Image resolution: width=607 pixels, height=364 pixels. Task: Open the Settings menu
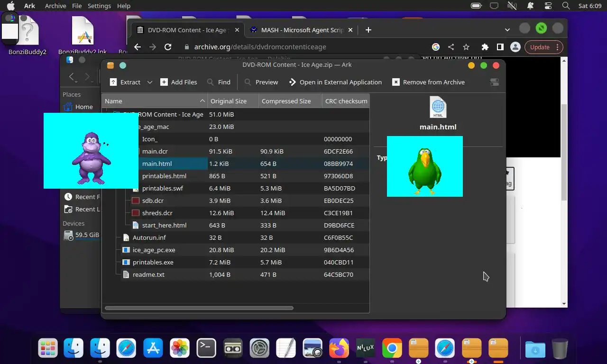pyautogui.click(x=99, y=6)
